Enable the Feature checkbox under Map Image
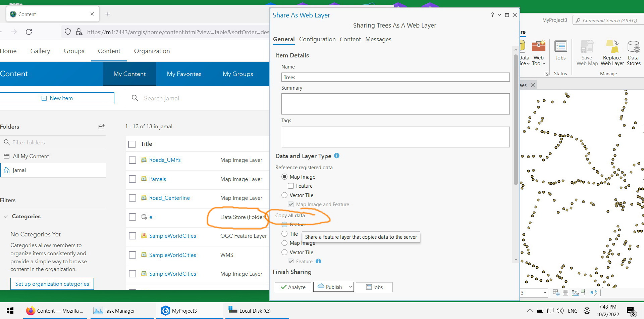This screenshot has width=644, height=319. [290, 186]
